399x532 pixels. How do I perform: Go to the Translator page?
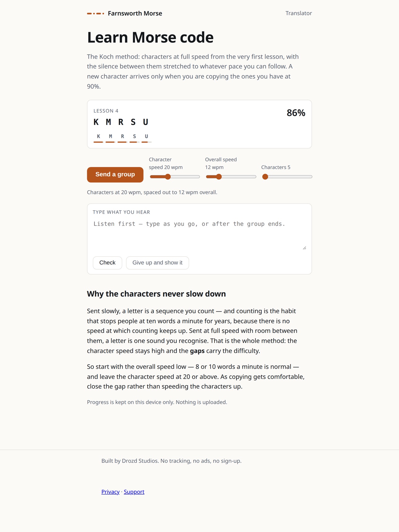[x=298, y=13]
